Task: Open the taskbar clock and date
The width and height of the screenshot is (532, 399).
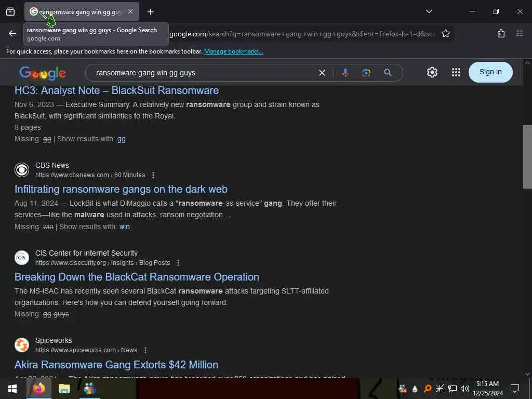Action: 487,389
